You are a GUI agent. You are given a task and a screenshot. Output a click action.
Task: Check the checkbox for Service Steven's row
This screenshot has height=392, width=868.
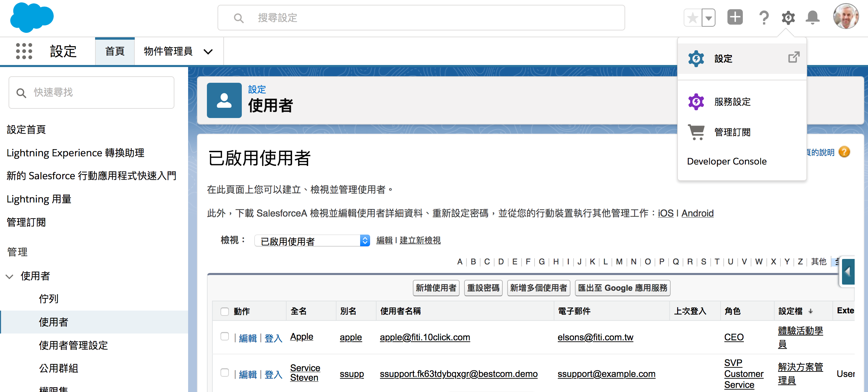pyautogui.click(x=225, y=373)
